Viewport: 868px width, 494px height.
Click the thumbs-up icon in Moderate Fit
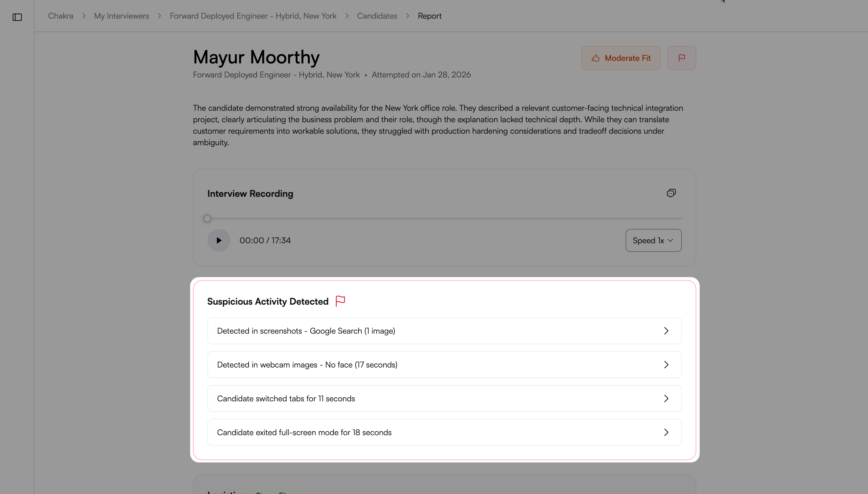[x=596, y=58]
